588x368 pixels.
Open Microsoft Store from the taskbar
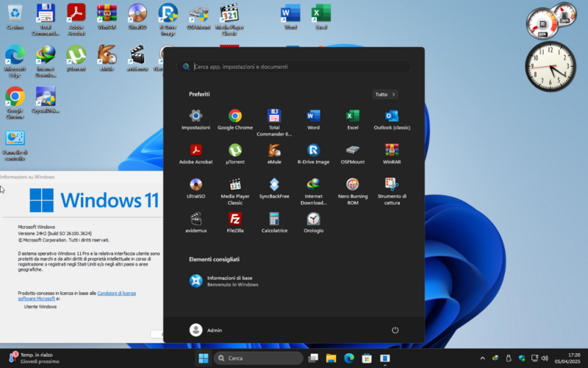point(367,358)
